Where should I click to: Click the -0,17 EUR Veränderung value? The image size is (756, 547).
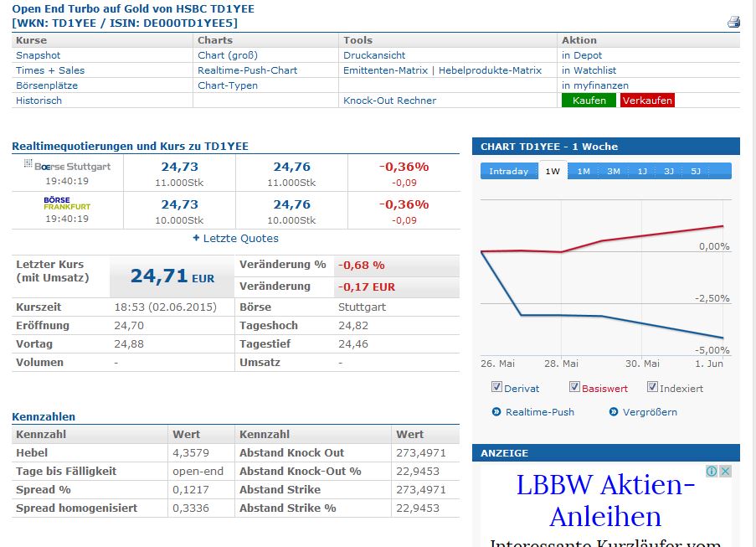point(367,287)
